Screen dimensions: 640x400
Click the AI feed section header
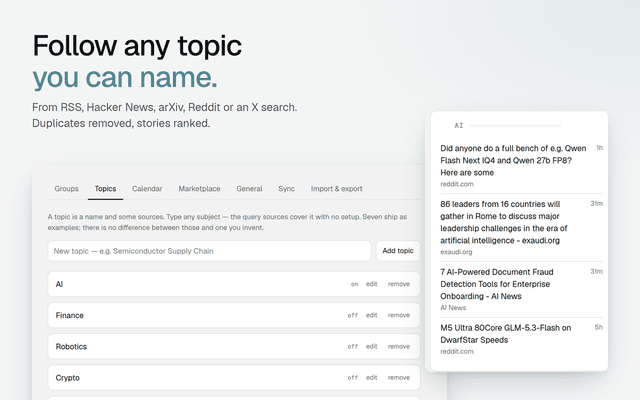pos(459,126)
